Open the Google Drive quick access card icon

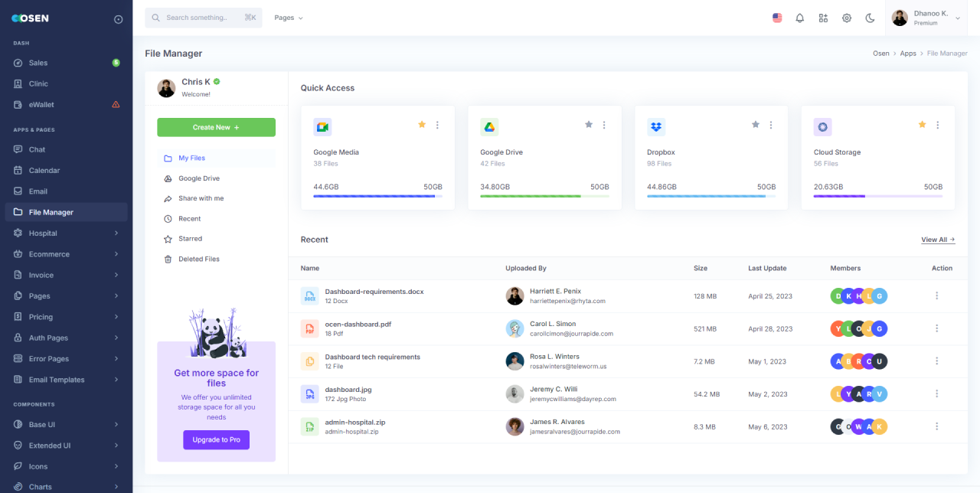pos(489,126)
